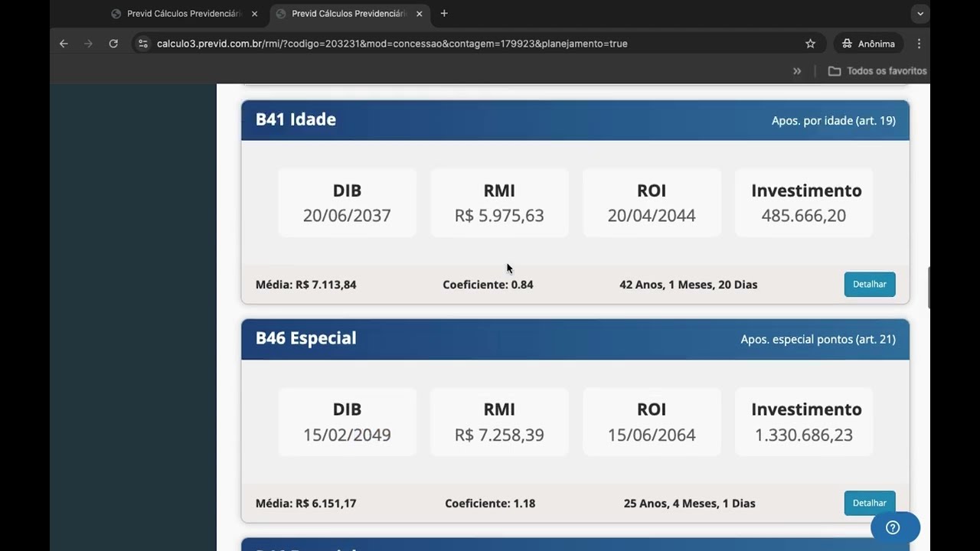This screenshot has height=551, width=980.
Task: Select the Investimento value 1.330.686,23
Action: [x=804, y=435]
